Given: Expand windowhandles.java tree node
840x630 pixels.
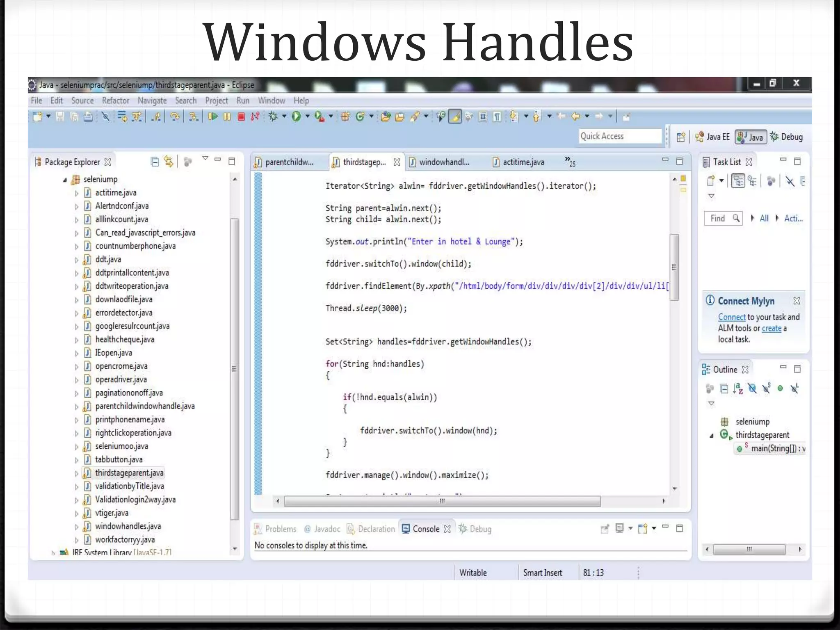Looking at the screenshot, I should tap(76, 527).
